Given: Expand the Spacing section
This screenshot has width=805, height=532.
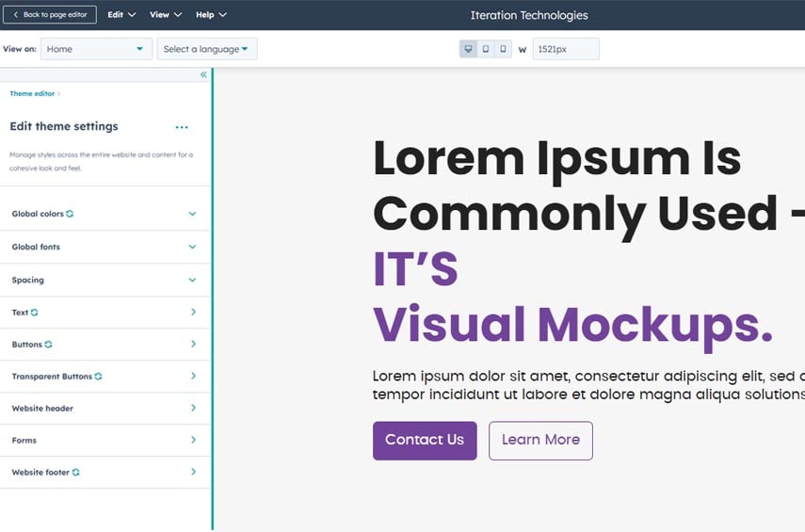Looking at the screenshot, I should point(105,280).
